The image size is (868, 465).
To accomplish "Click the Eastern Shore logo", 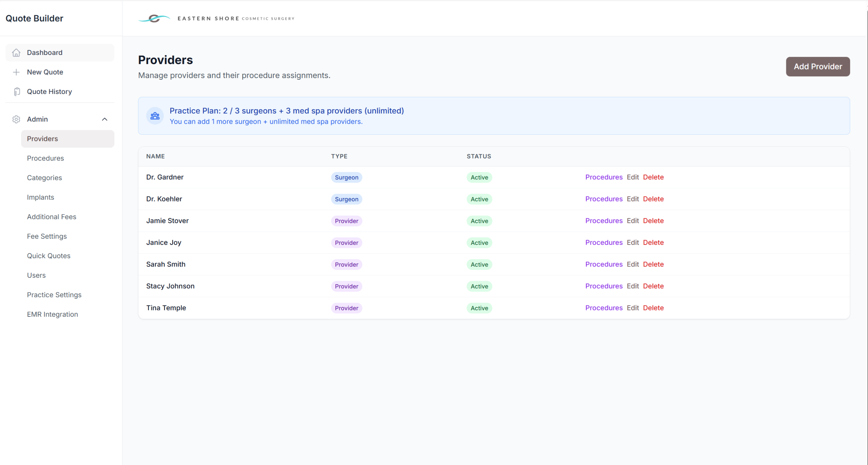I will 216,18.
